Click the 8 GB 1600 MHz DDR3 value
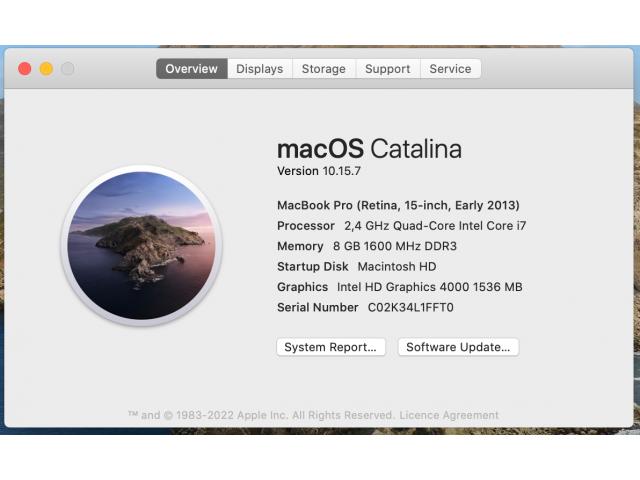This screenshot has height=480, width=640. (x=395, y=246)
